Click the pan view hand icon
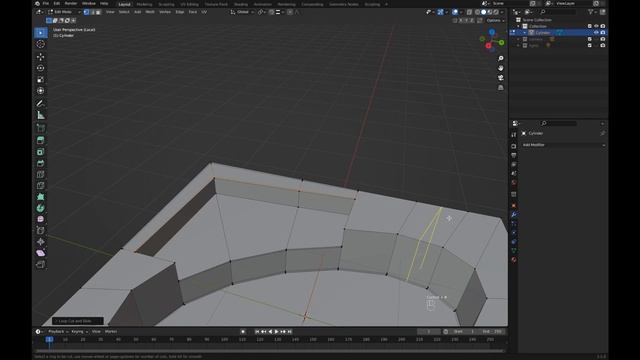 (501, 68)
